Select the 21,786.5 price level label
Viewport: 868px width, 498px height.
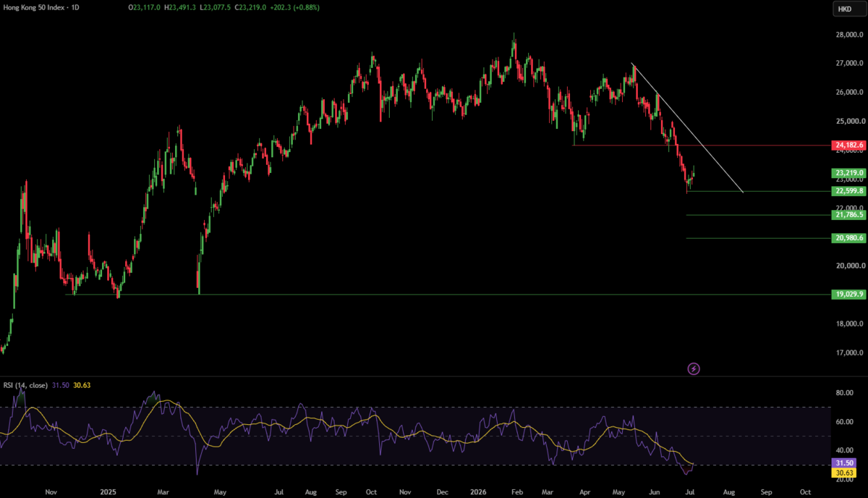coord(849,215)
